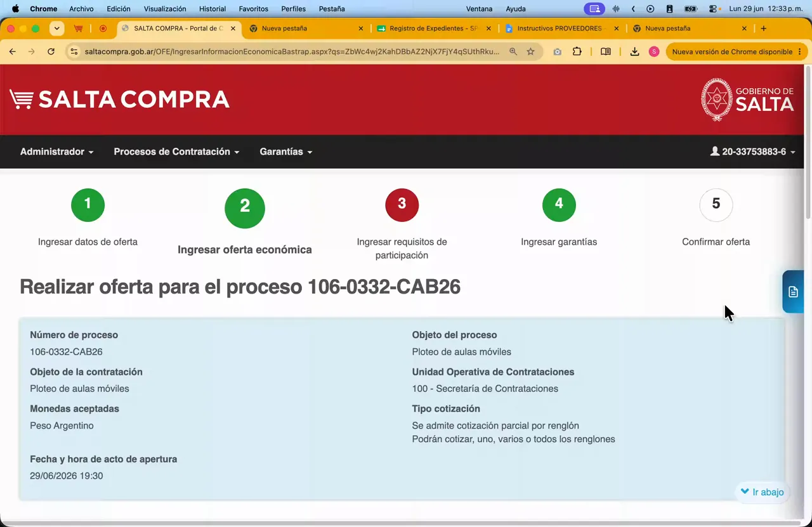Click the process number 106-0332-CAB26 value
The height and width of the screenshot is (527, 812).
pyautogui.click(x=66, y=352)
